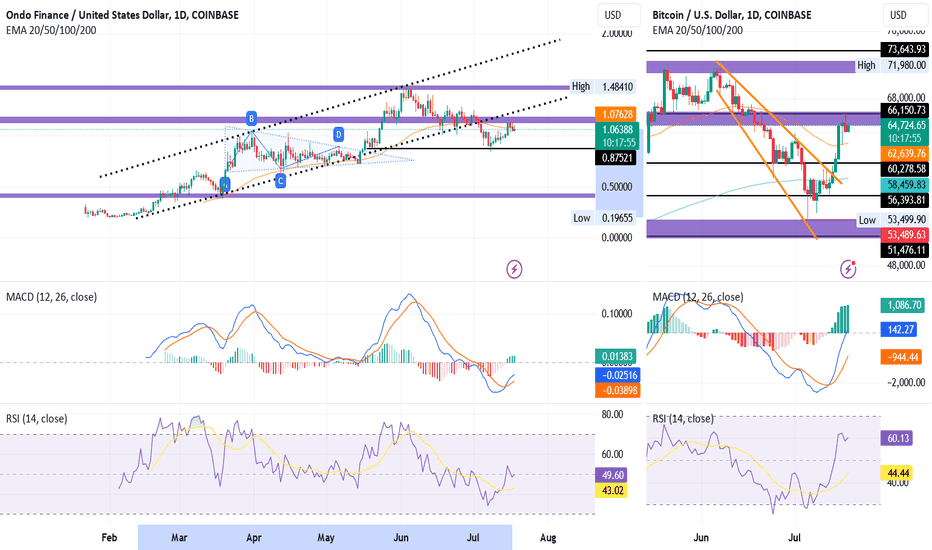Select the pattern point marker A near March
This screenshot has width=932, height=550.
pos(225,184)
